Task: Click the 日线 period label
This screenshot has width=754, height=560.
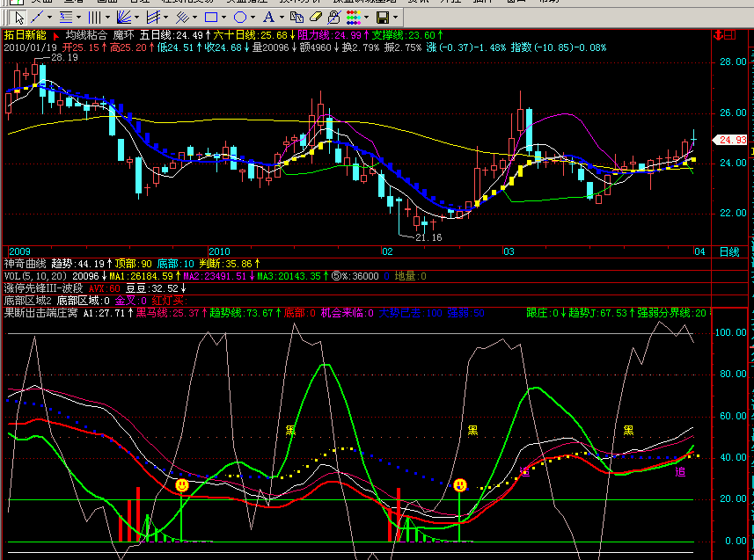Action: [x=729, y=252]
